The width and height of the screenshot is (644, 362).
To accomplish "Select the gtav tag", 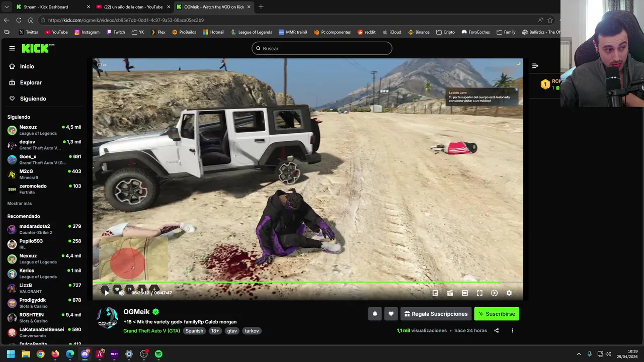I will (232, 331).
